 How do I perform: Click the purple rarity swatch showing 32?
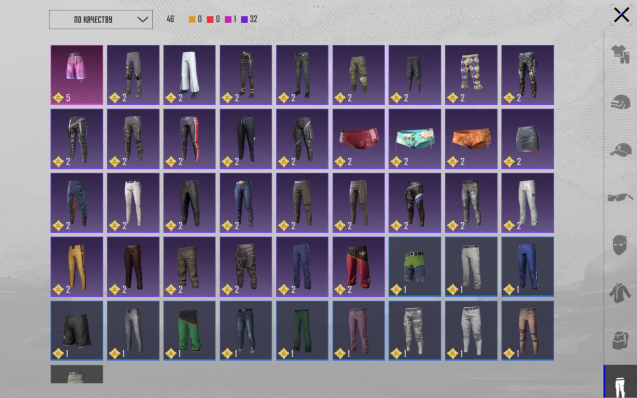245,19
